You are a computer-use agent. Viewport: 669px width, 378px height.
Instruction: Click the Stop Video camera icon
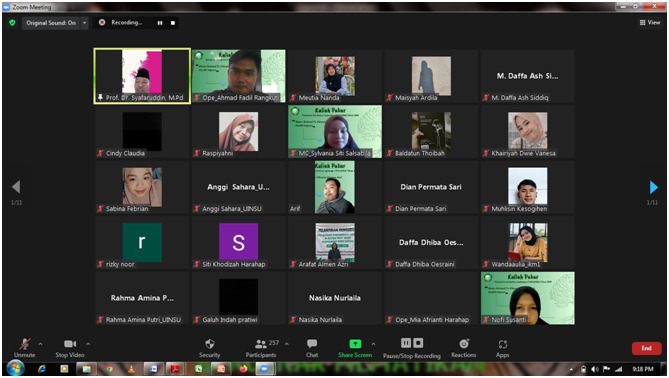click(70, 344)
